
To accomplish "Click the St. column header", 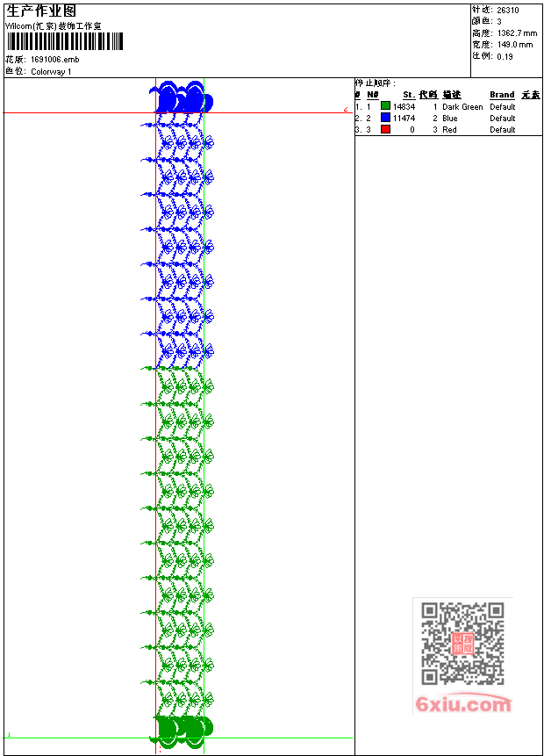I will coord(409,95).
